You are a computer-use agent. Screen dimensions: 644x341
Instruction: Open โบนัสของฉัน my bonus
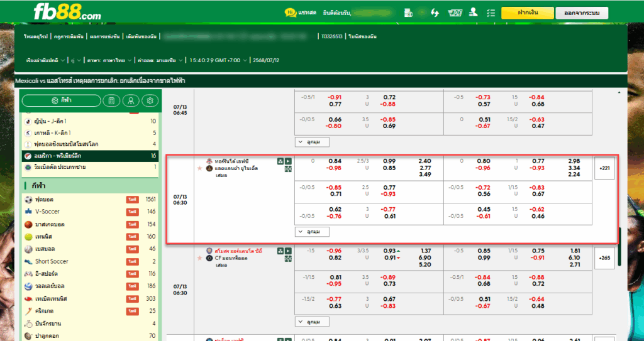pos(363,36)
